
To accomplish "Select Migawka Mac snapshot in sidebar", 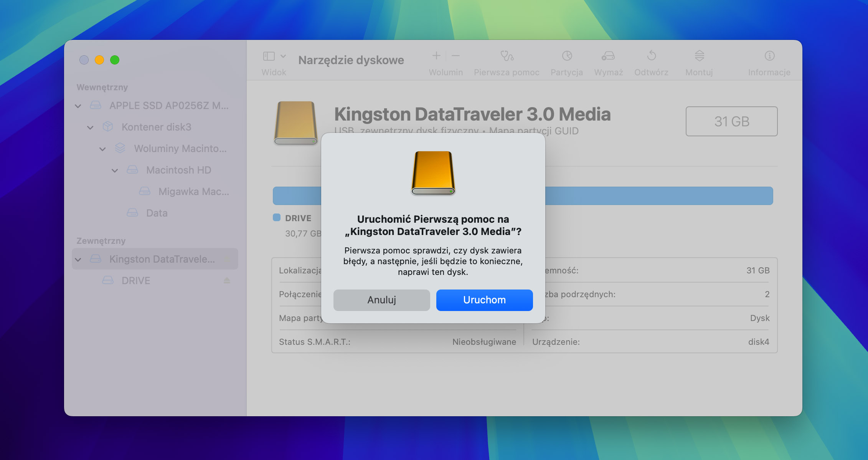I will coord(155,192).
